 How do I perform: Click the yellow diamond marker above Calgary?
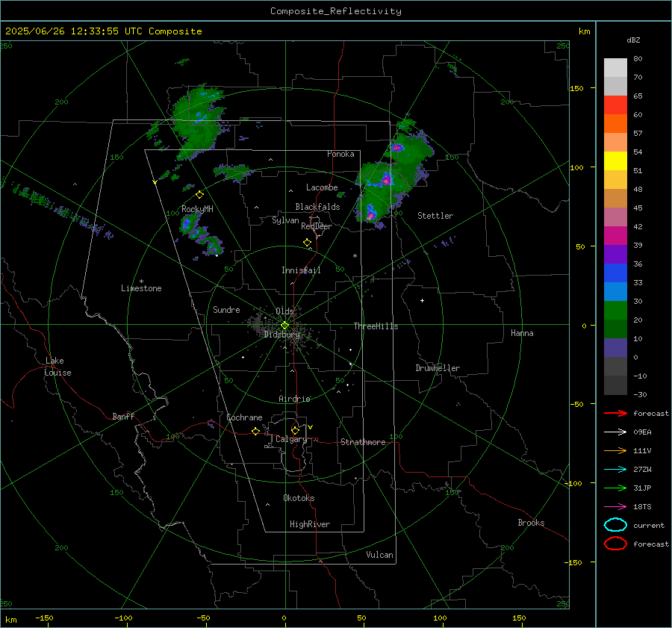point(295,430)
